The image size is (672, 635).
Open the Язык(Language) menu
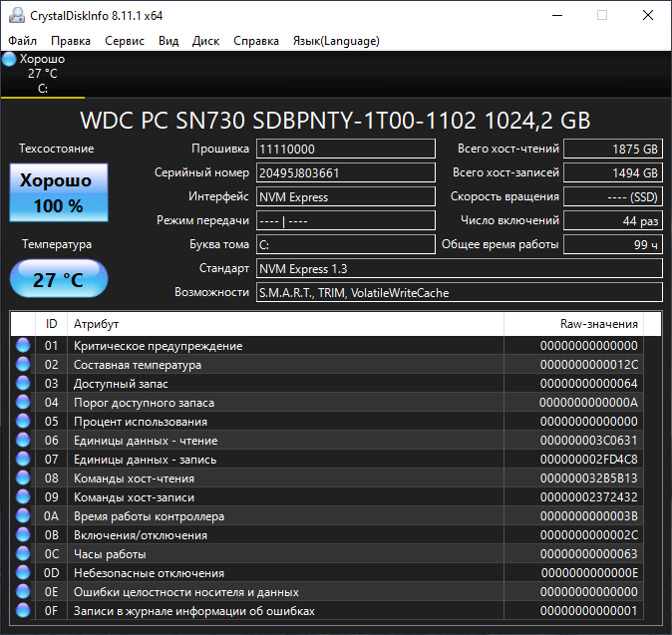pos(336,41)
